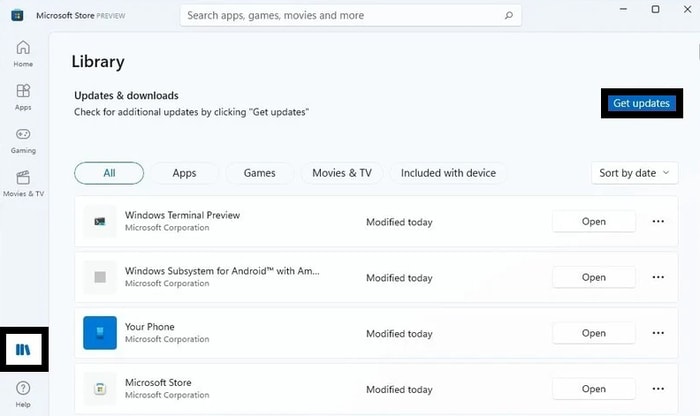Open the Gaming section in sidebar
Image resolution: width=700 pixels, height=416 pixels.
[23, 139]
